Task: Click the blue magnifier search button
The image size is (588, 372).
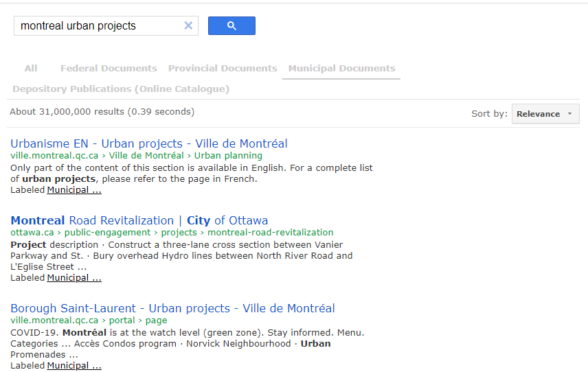Action: tap(231, 26)
